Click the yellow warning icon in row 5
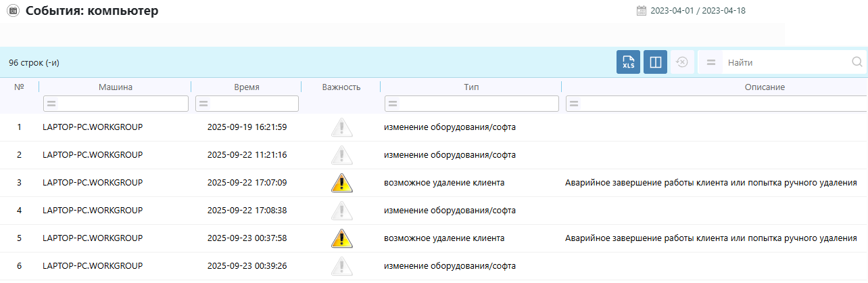868x283 pixels. tap(341, 238)
